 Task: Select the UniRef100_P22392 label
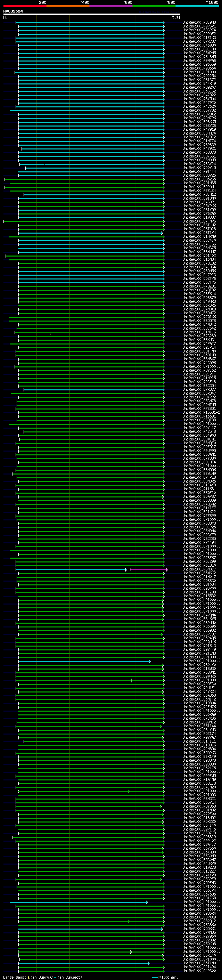[199, 940]
